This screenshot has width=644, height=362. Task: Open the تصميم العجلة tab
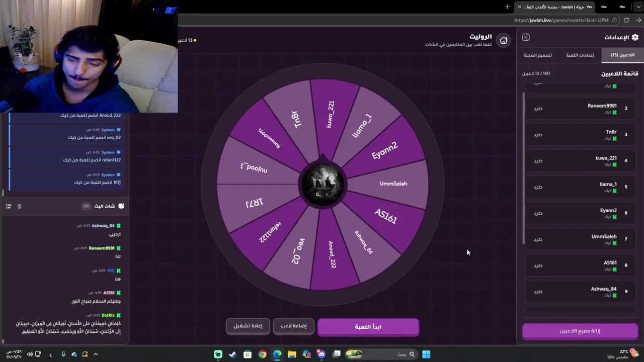(537, 55)
